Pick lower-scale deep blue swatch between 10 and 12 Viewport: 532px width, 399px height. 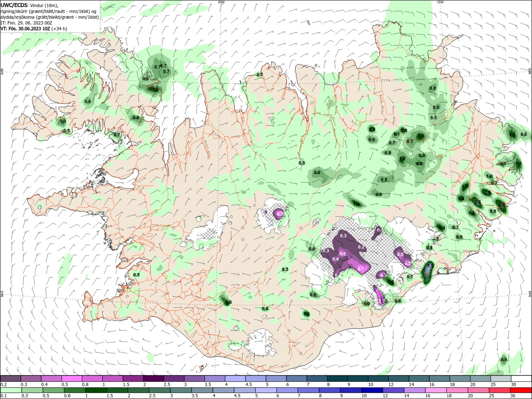[x=372, y=390]
